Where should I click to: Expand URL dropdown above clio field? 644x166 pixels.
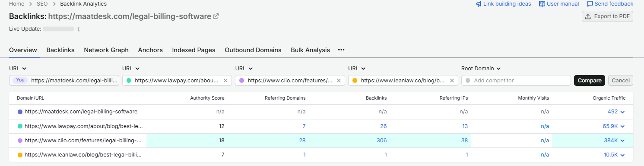[x=244, y=69]
